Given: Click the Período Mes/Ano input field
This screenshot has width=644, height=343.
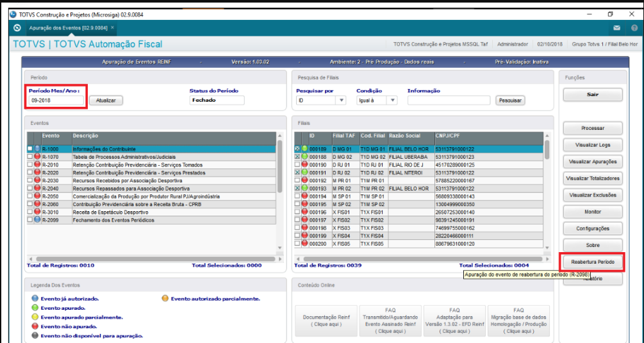Looking at the screenshot, I should tap(56, 100).
